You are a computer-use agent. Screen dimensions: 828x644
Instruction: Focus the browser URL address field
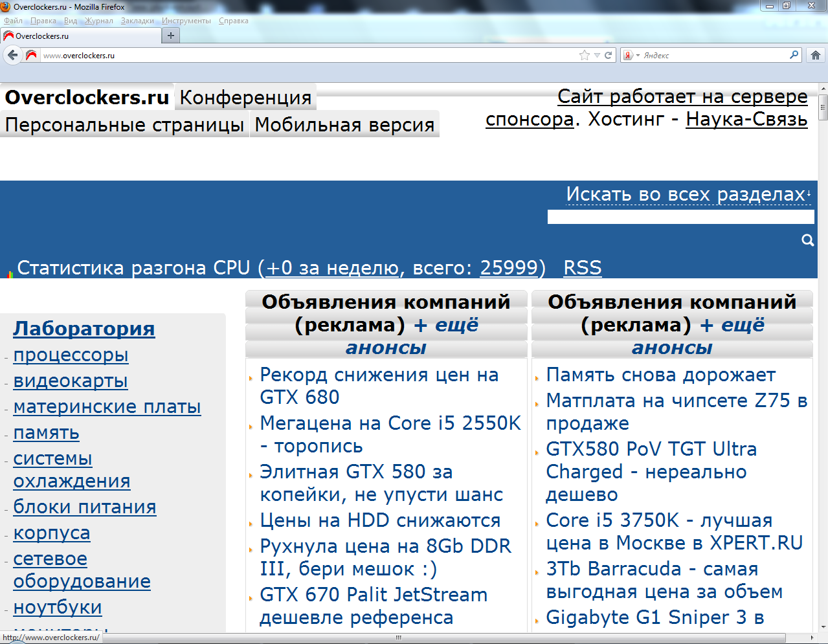(x=309, y=55)
